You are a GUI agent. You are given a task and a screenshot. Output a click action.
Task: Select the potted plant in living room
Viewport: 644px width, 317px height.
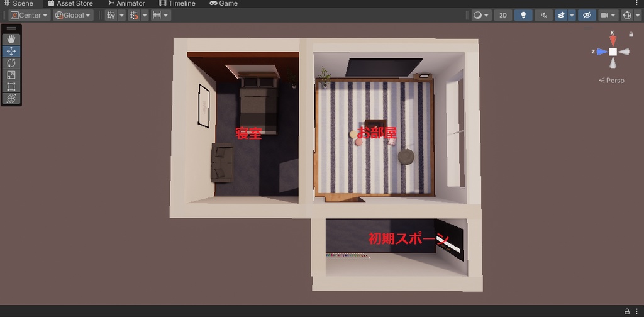(325, 77)
